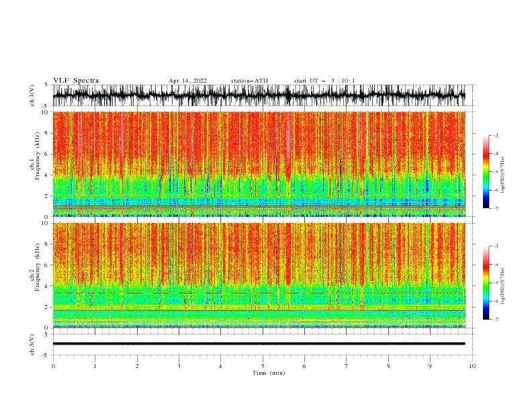Click the log(PSD) label beside ch.2 color bar
532x411 pixels.
[x=502, y=286]
